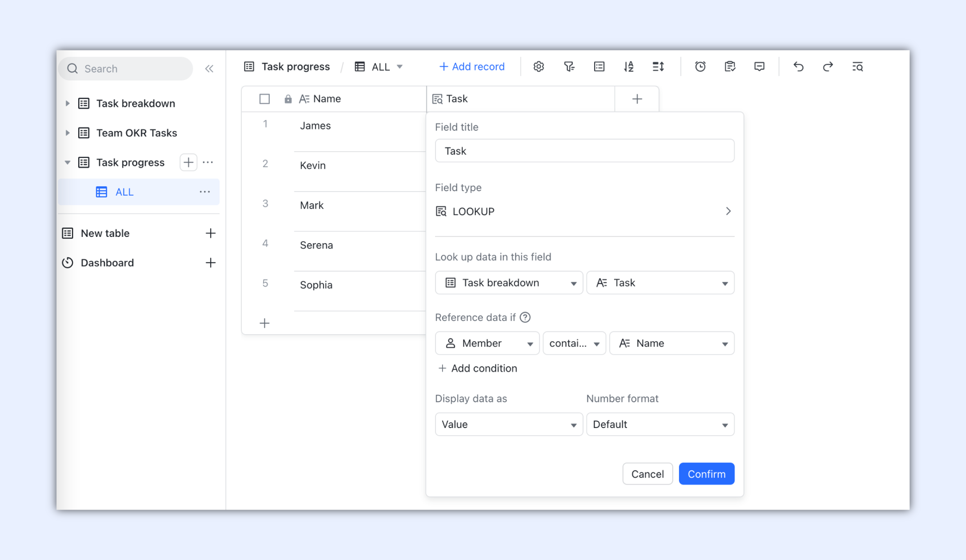Click the lock icon in Name header
This screenshot has width=966, height=560.
[x=288, y=99]
